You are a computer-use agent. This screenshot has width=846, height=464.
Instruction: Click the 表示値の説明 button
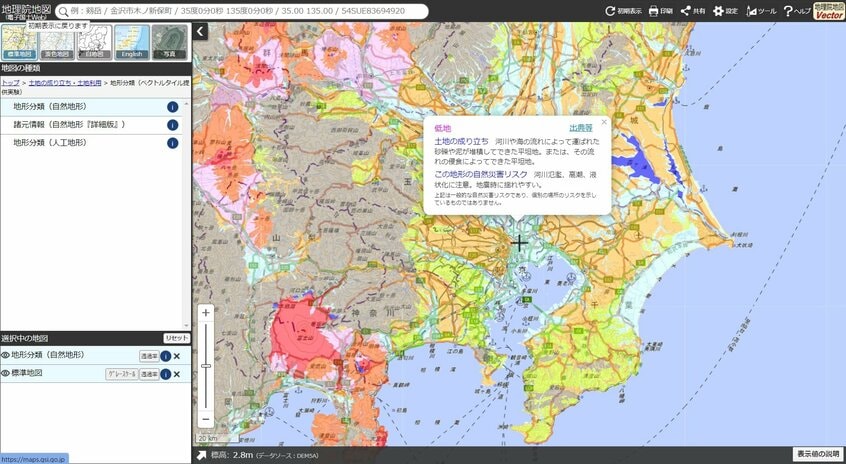point(818,454)
